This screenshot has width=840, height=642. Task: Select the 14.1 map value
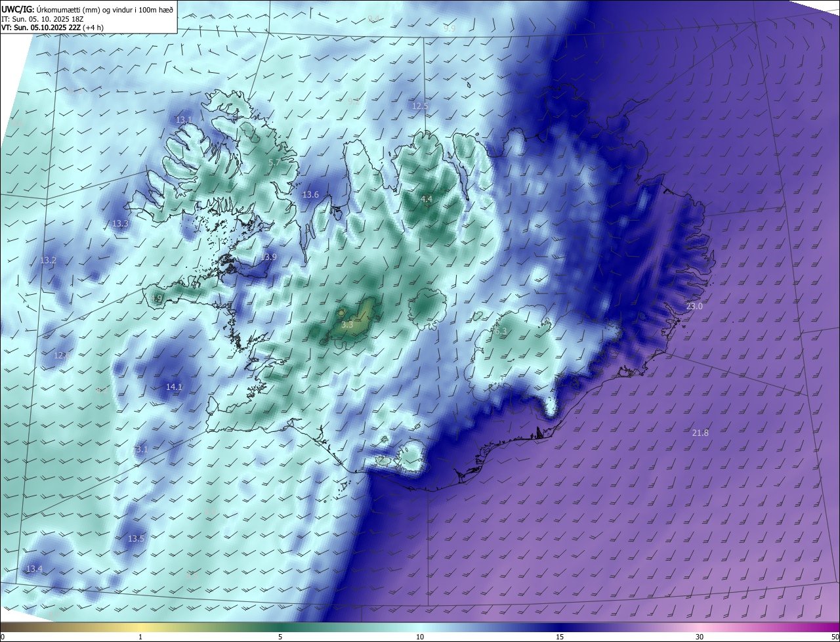[x=174, y=387]
